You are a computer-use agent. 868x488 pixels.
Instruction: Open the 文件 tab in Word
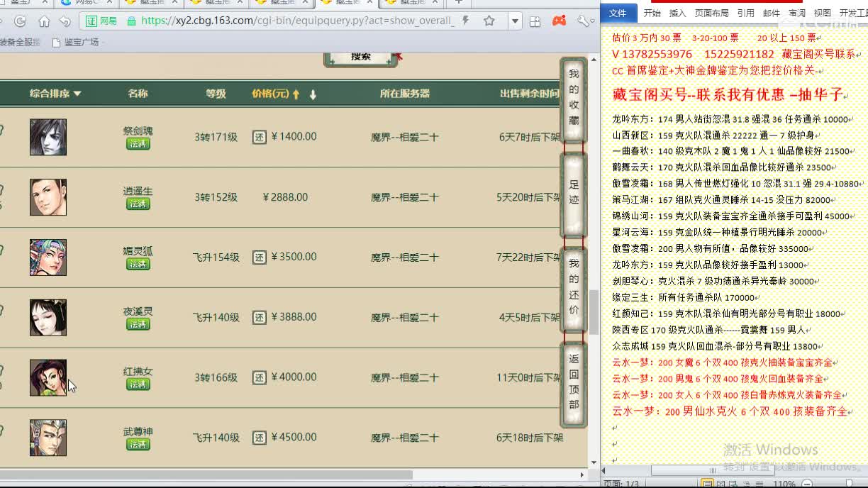(x=618, y=13)
